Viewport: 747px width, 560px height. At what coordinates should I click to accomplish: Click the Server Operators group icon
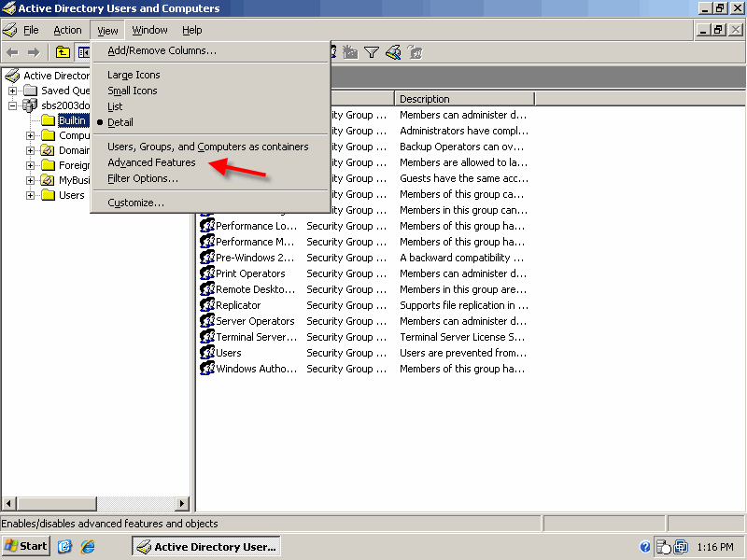[x=207, y=321]
